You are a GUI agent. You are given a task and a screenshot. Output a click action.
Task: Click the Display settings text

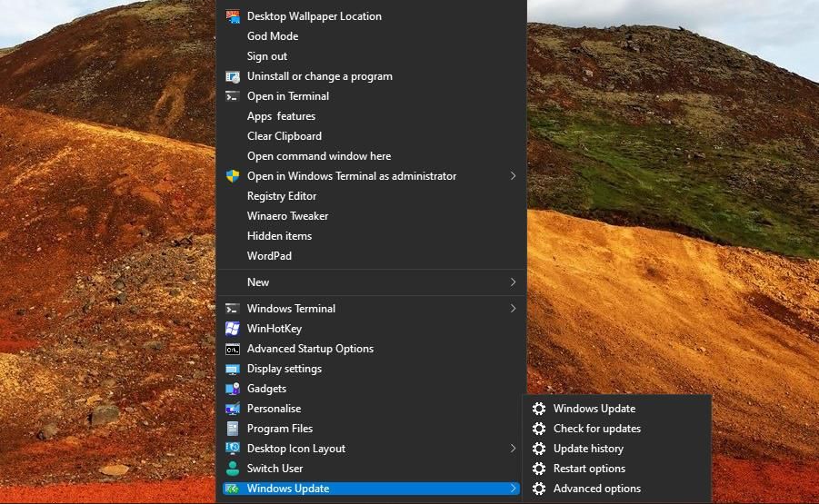(x=285, y=369)
